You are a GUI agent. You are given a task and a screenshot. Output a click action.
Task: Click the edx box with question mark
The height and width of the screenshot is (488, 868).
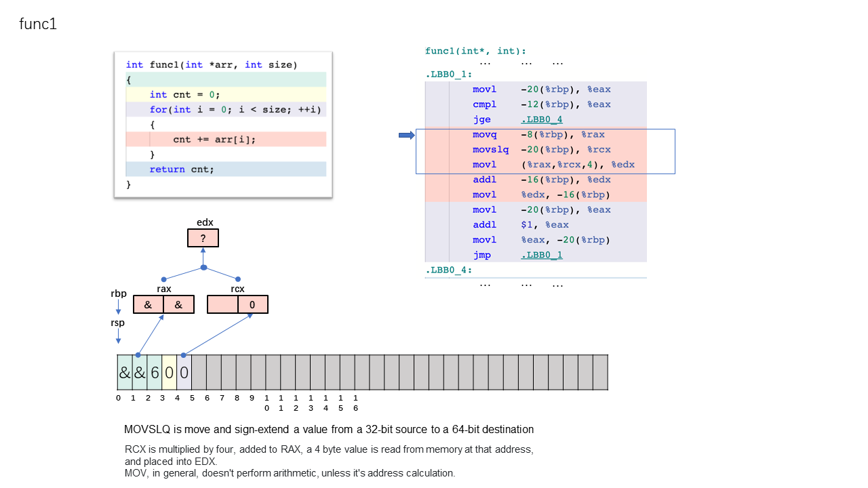(203, 238)
